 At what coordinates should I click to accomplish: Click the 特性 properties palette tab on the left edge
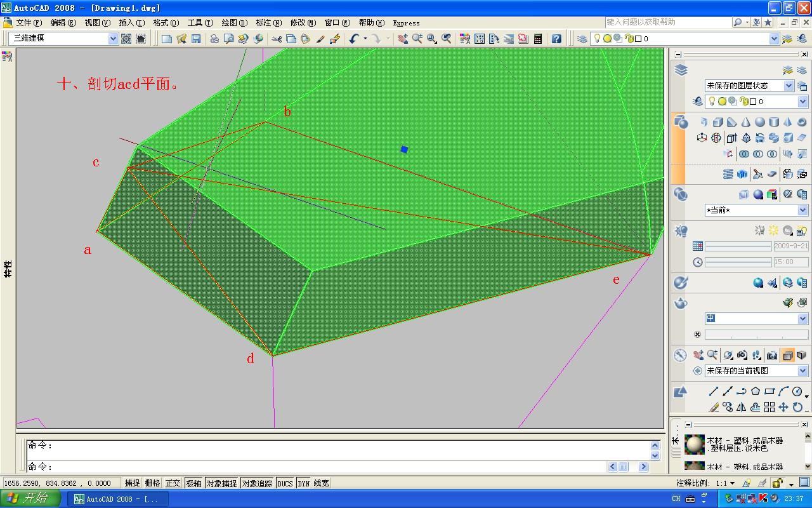(8, 269)
